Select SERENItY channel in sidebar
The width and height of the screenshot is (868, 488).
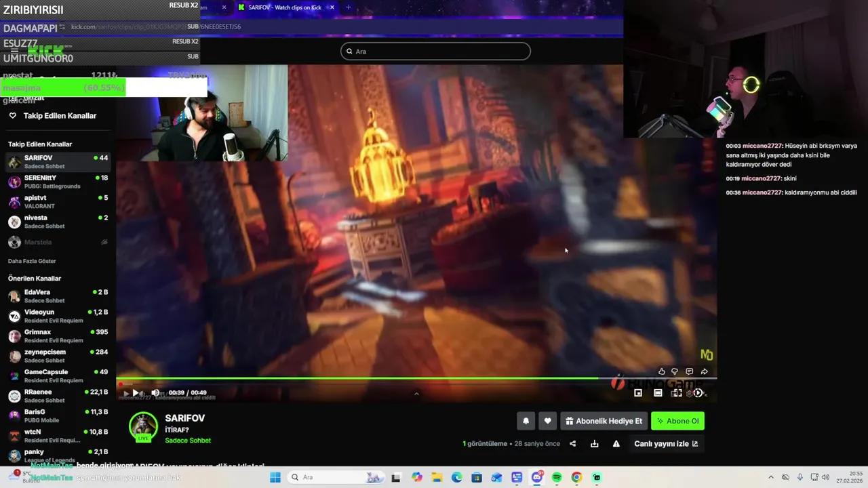pyautogui.click(x=58, y=182)
